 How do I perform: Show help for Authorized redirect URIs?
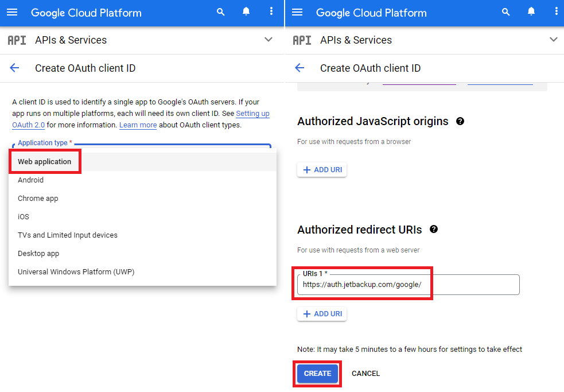pyautogui.click(x=434, y=230)
